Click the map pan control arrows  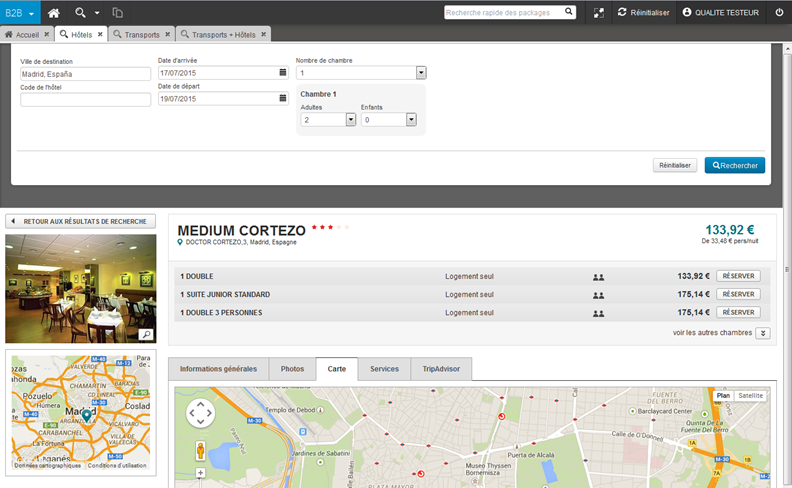[x=200, y=412]
